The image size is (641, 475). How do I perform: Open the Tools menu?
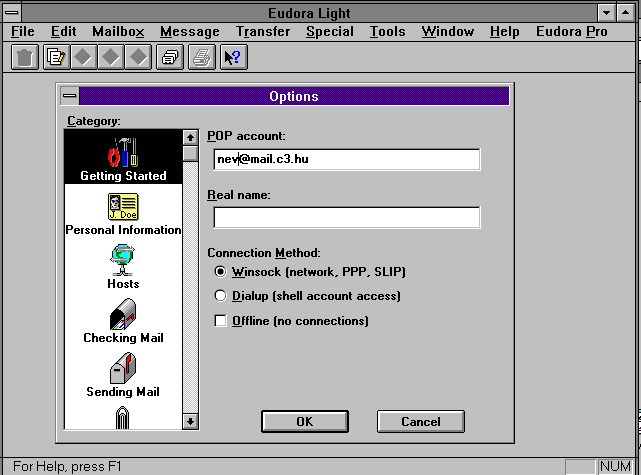388,31
